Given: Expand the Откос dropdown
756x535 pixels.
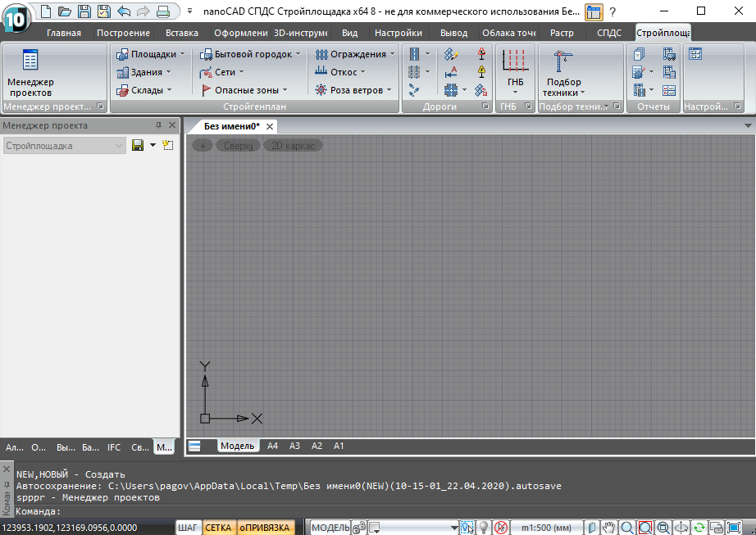Looking at the screenshot, I should (362, 72).
